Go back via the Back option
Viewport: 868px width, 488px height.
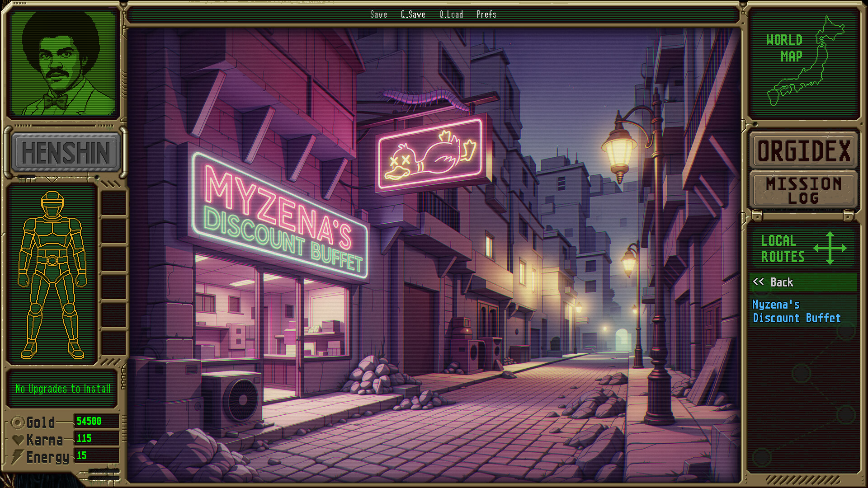(803, 282)
